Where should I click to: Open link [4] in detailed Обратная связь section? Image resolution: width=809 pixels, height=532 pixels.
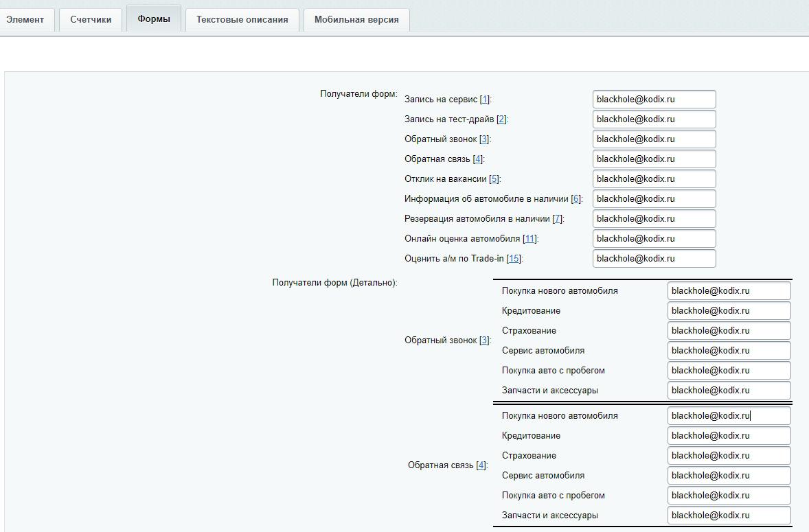tap(481, 465)
